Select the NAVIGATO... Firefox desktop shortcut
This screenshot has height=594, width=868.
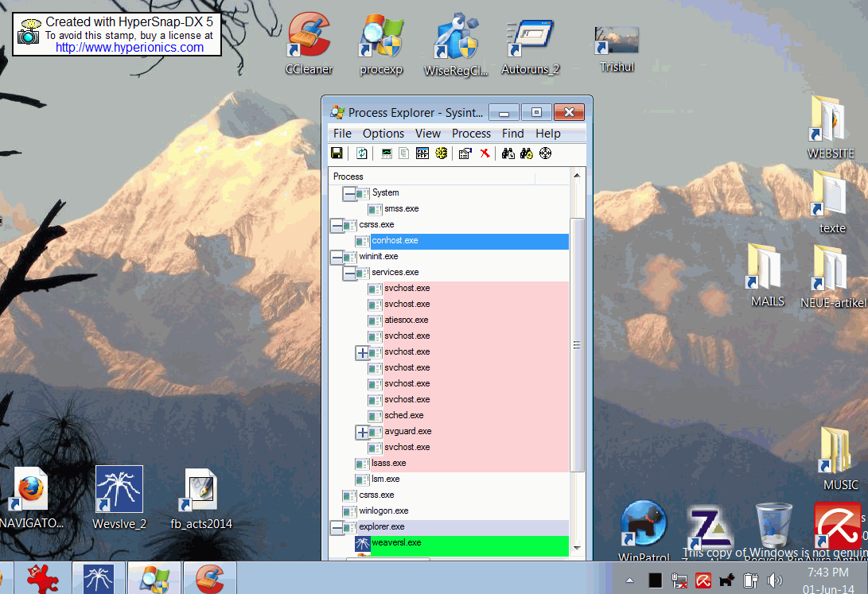point(31,497)
